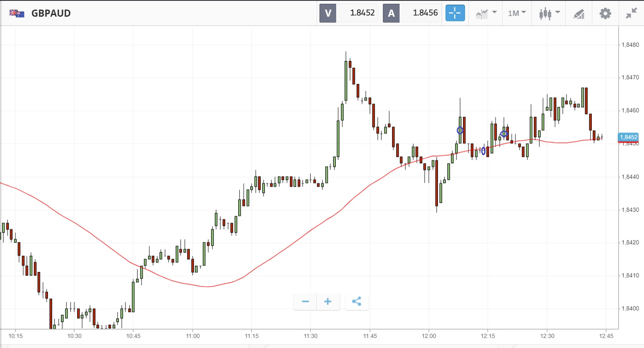This screenshot has width=644, height=348.
Task: Click the 1,8480 price axis label
Action: click(x=630, y=45)
